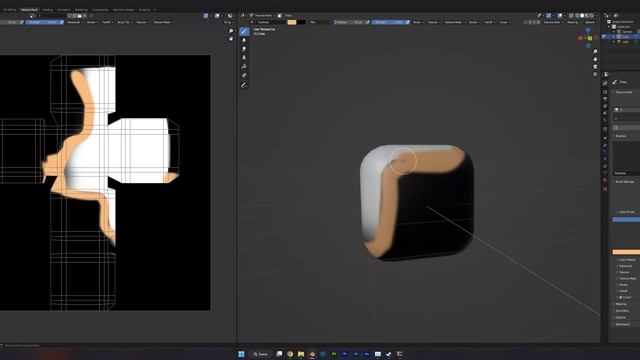
Task: Toggle X-ray display in 3D viewport header
Action: coord(571,16)
